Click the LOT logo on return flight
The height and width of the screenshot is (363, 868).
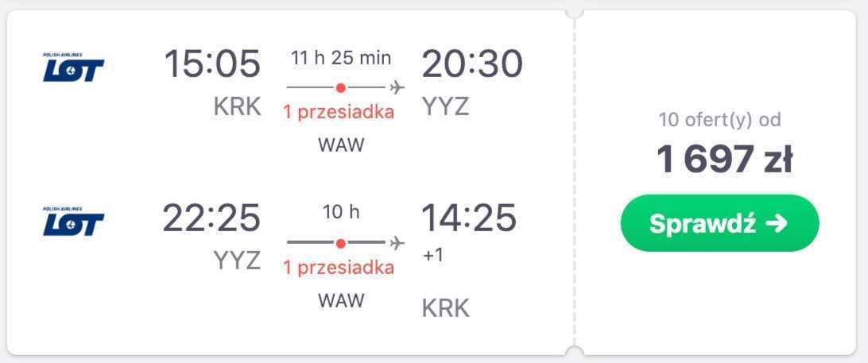click(74, 222)
